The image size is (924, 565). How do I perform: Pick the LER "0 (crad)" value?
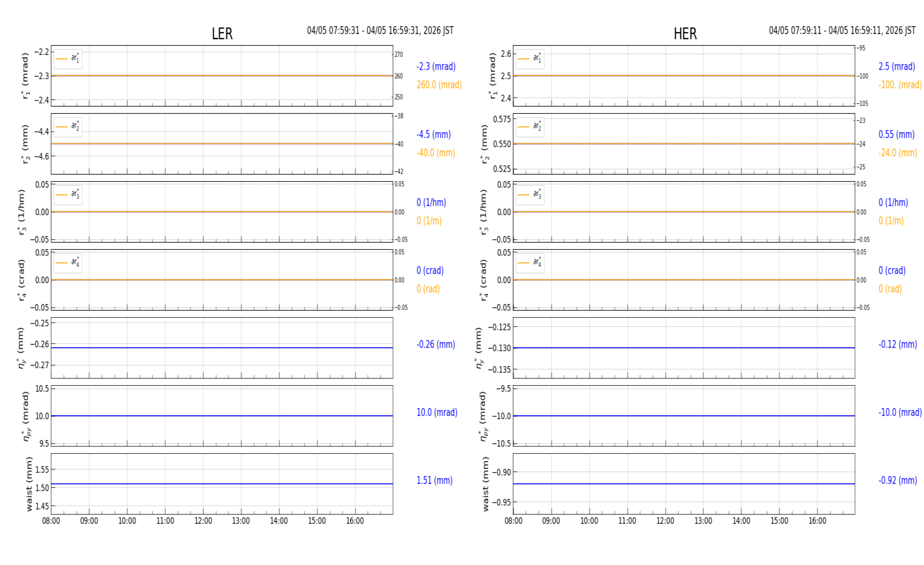click(x=430, y=271)
